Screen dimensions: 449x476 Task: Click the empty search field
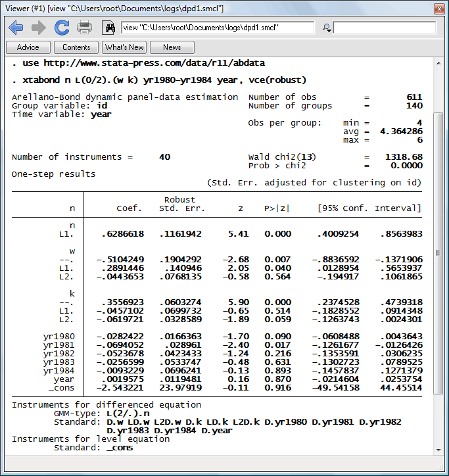pyautogui.click(x=385, y=28)
